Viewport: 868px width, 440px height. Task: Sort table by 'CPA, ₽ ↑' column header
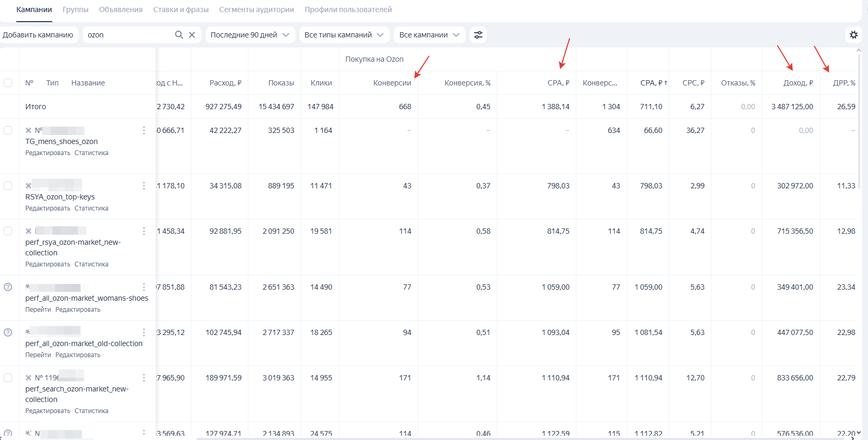653,83
